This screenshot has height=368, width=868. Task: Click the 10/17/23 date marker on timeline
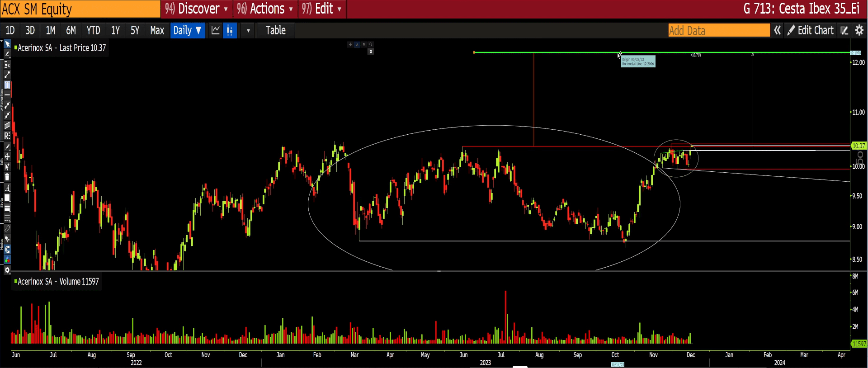point(618,364)
